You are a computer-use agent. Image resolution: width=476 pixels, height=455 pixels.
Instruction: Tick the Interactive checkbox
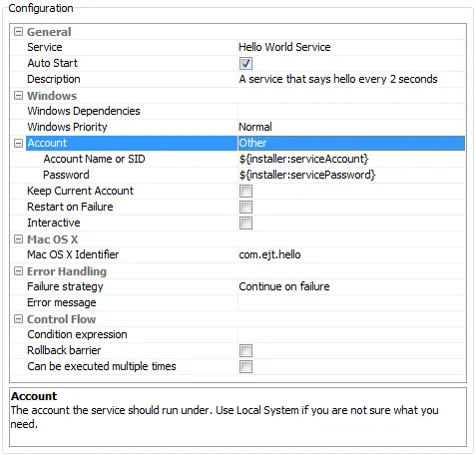coord(245,223)
